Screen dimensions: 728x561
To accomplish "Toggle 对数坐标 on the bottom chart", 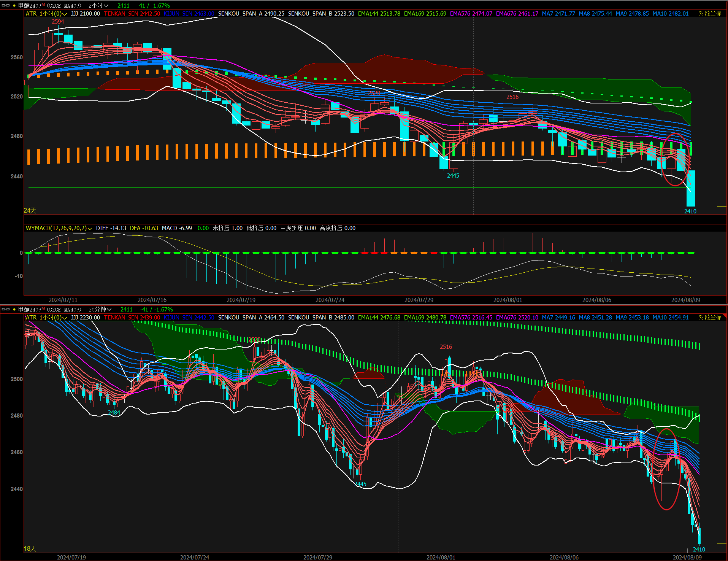I will 710,317.
